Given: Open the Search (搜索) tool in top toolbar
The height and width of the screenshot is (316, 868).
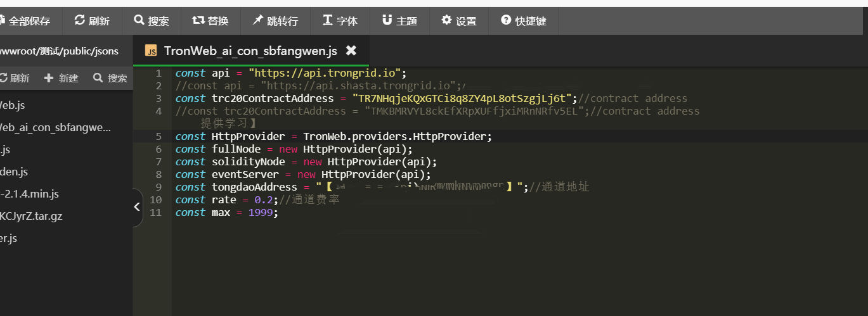Looking at the screenshot, I should coord(152,21).
